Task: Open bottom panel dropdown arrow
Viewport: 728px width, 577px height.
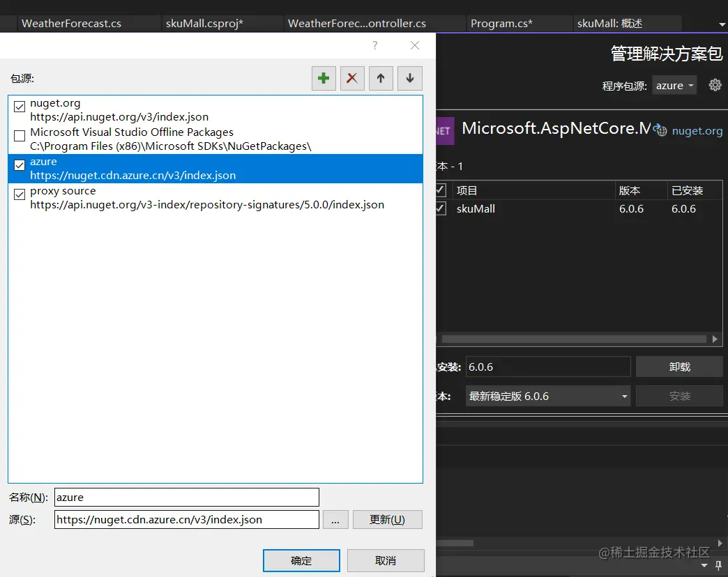Action: pyautogui.click(x=704, y=565)
